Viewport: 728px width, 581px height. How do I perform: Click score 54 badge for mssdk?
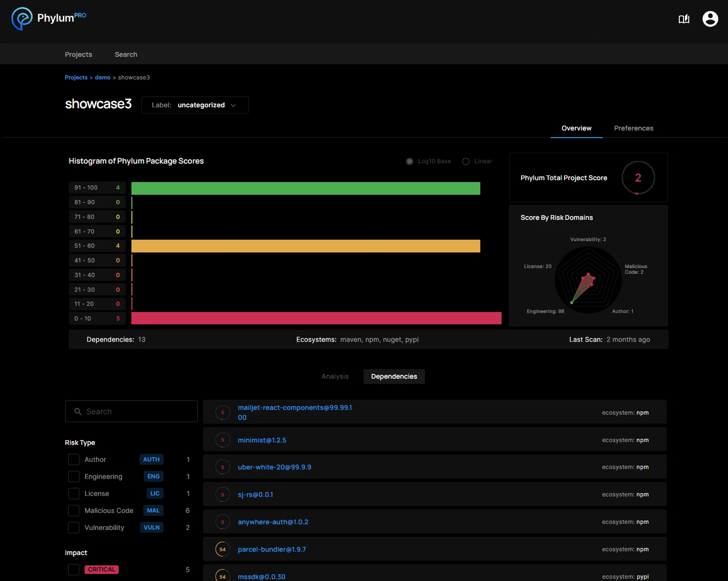point(223,576)
